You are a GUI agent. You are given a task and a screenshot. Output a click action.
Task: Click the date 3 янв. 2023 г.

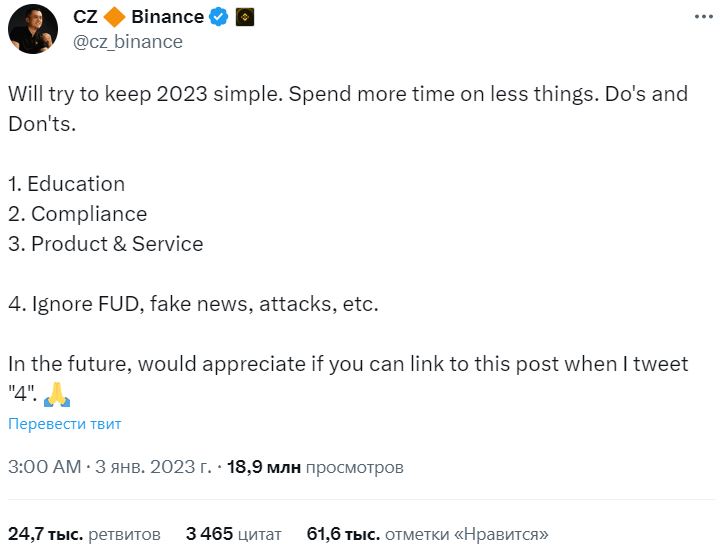coord(153,467)
